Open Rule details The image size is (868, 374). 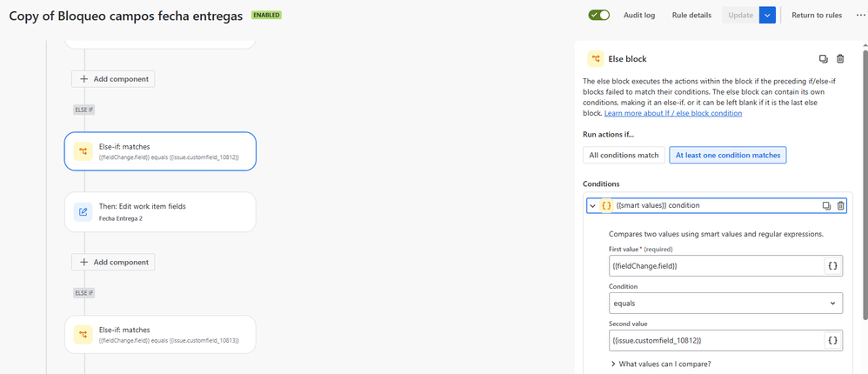pyautogui.click(x=691, y=15)
